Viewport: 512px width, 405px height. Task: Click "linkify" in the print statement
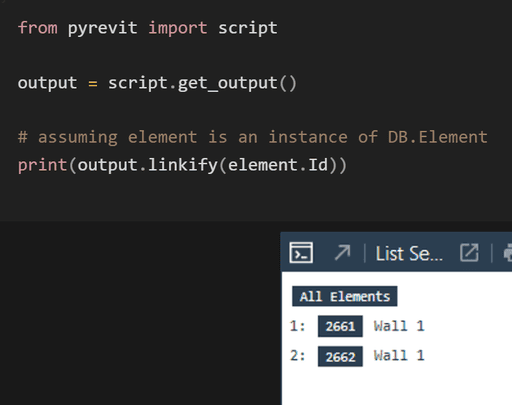183,165
